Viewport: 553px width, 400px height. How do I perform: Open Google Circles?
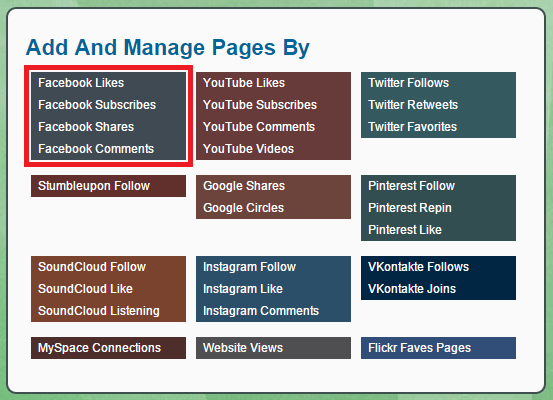[x=243, y=208]
